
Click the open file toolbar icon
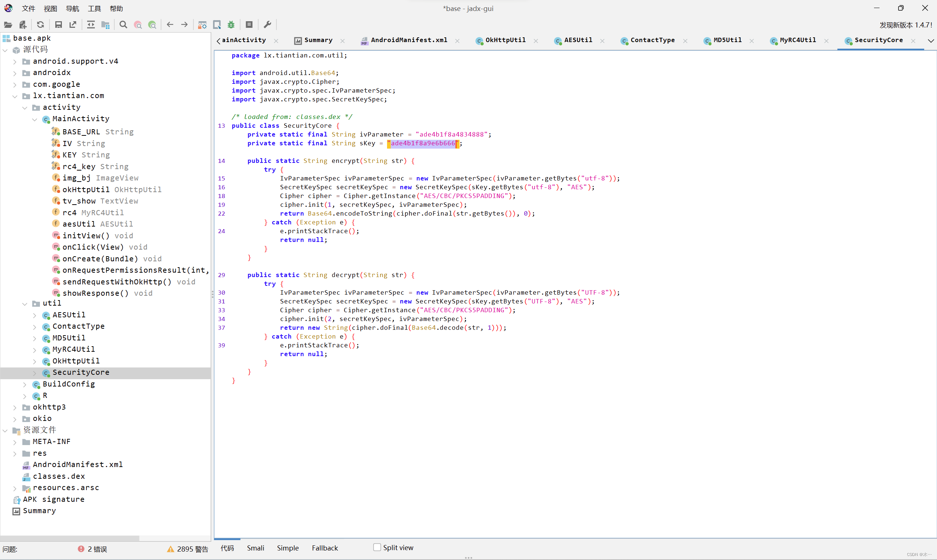(8, 25)
